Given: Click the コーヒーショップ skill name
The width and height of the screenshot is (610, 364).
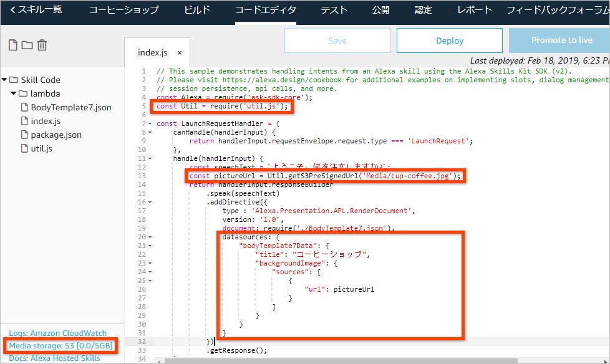Looking at the screenshot, I should tap(123, 10).
